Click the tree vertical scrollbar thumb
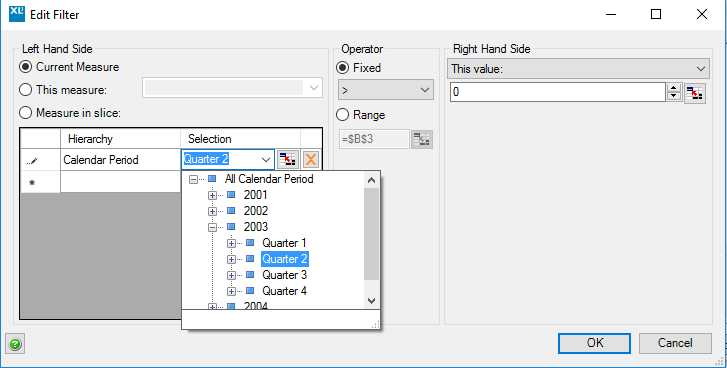727x368 pixels. 371,234
